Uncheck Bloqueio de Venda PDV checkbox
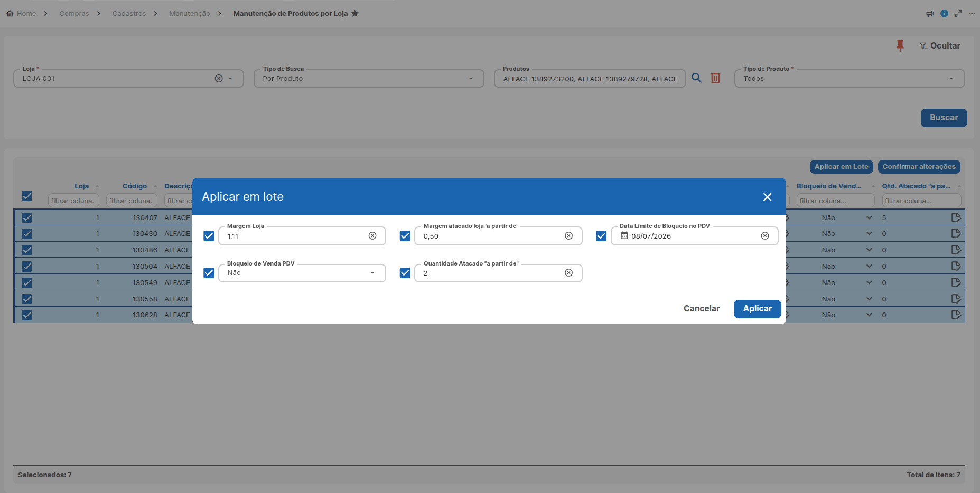Image resolution: width=980 pixels, height=493 pixels. click(x=209, y=273)
